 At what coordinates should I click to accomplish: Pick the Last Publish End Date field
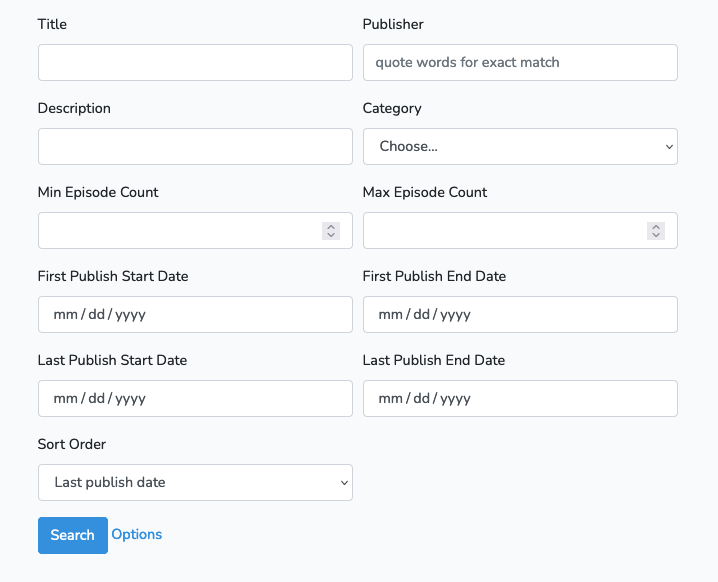point(520,398)
